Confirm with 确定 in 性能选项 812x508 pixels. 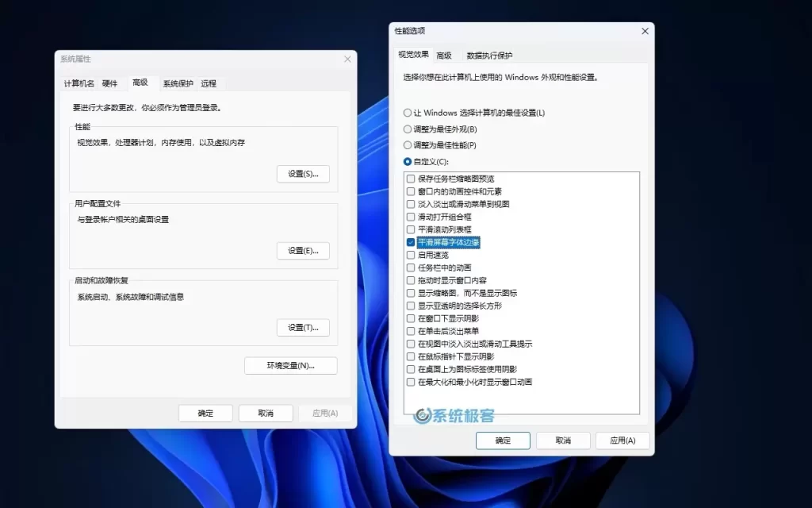click(x=503, y=440)
